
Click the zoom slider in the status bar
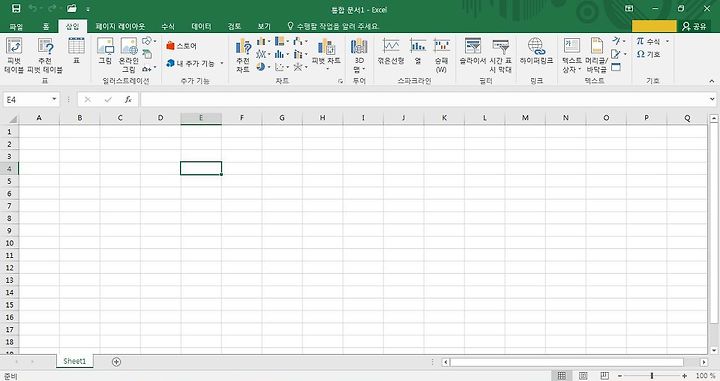[x=652, y=375]
